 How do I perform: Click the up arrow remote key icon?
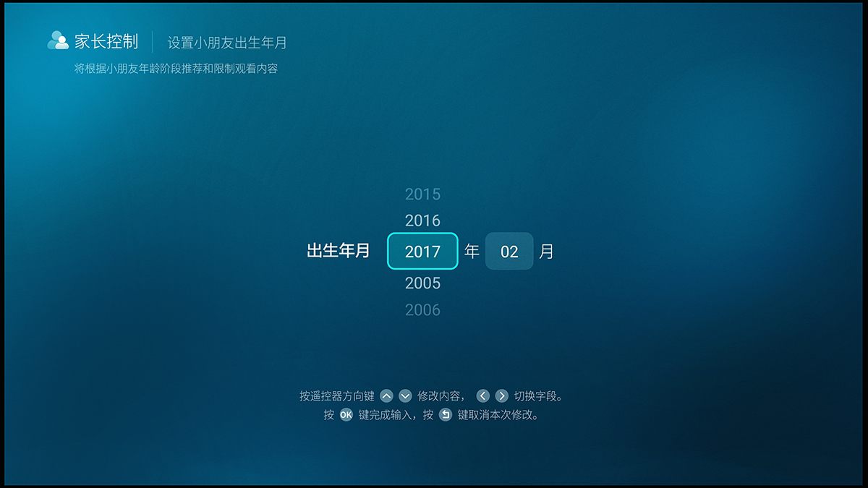coord(387,395)
